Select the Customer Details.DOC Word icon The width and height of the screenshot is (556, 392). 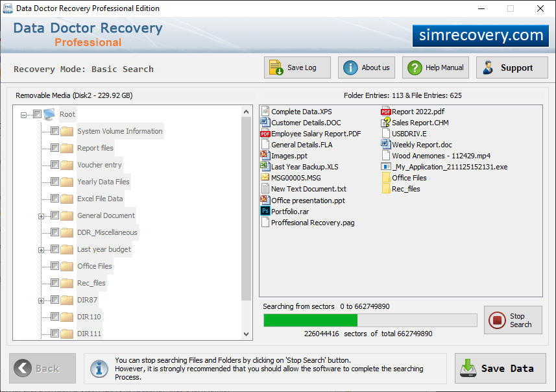pyautogui.click(x=265, y=123)
